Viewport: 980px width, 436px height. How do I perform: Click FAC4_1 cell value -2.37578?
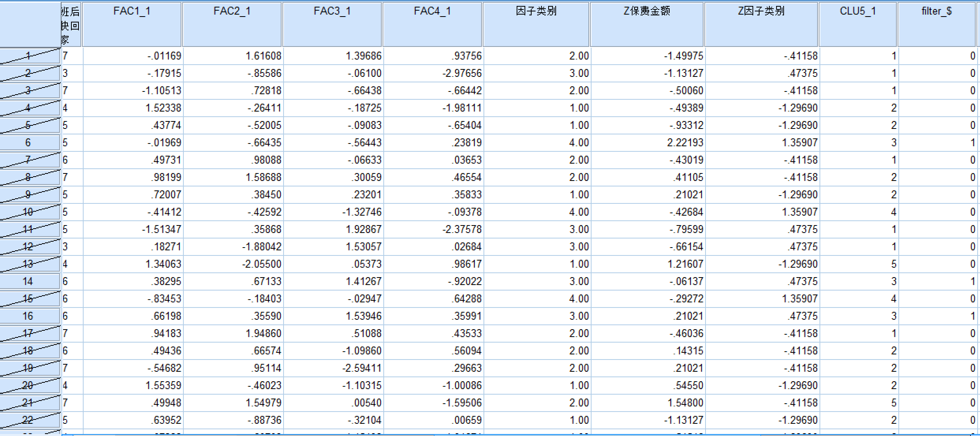433,229
